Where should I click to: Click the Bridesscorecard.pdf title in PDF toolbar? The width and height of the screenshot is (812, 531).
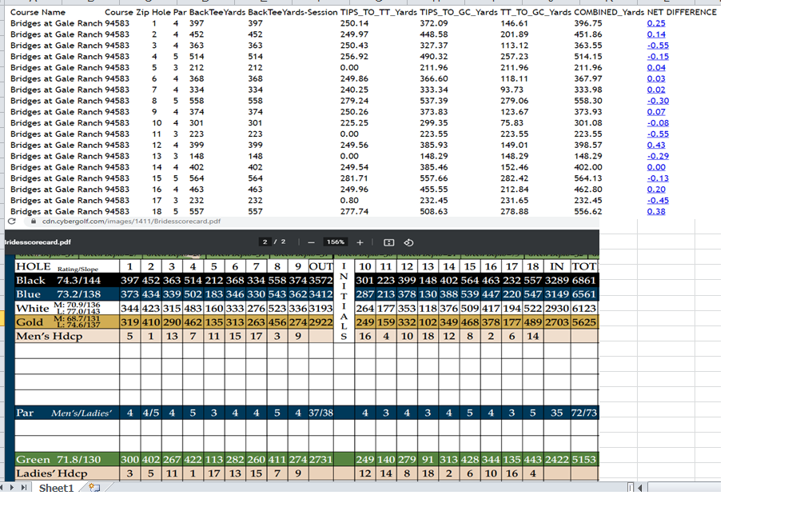pyautogui.click(x=38, y=242)
